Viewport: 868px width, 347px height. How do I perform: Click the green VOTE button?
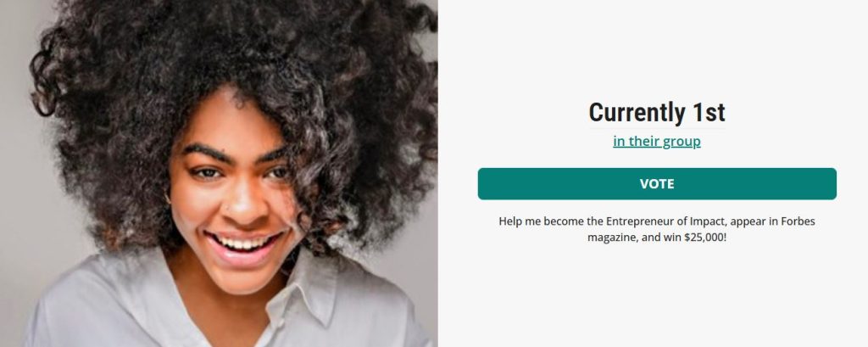point(657,184)
